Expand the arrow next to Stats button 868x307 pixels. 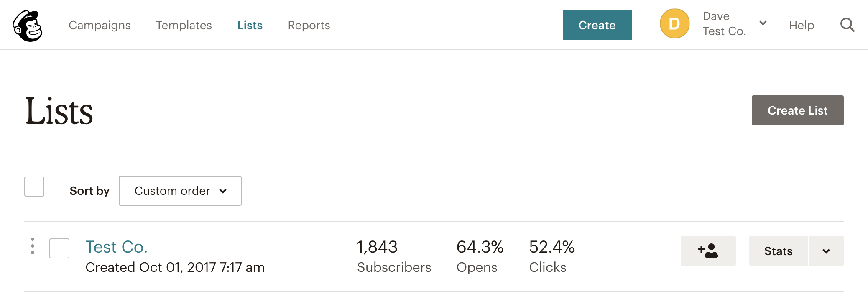pos(826,251)
